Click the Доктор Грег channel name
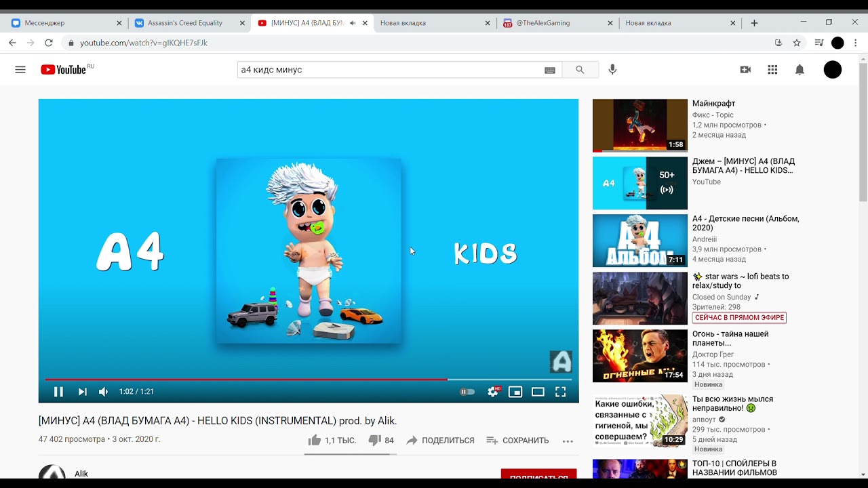The image size is (868, 488). click(713, 354)
